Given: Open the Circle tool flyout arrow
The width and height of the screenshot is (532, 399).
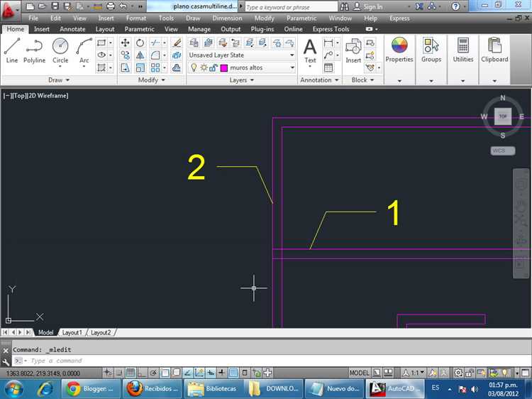Looking at the screenshot, I should [60, 66].
